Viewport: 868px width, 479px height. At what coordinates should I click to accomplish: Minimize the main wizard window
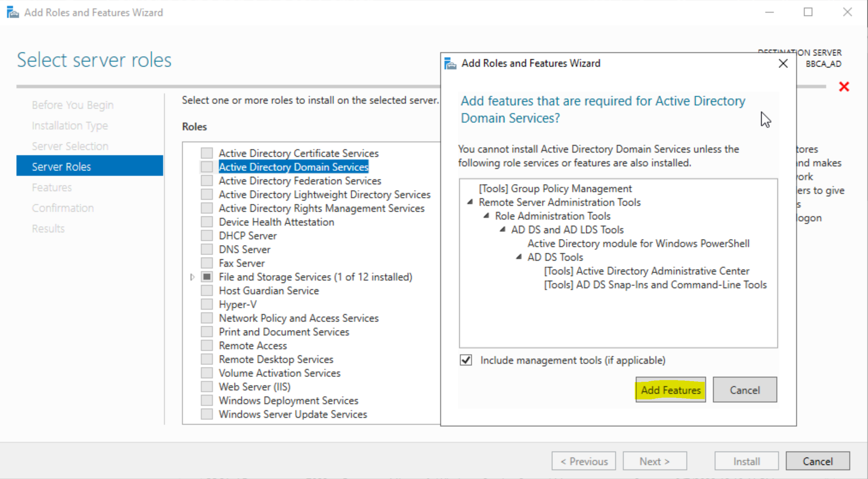(770, 12)
